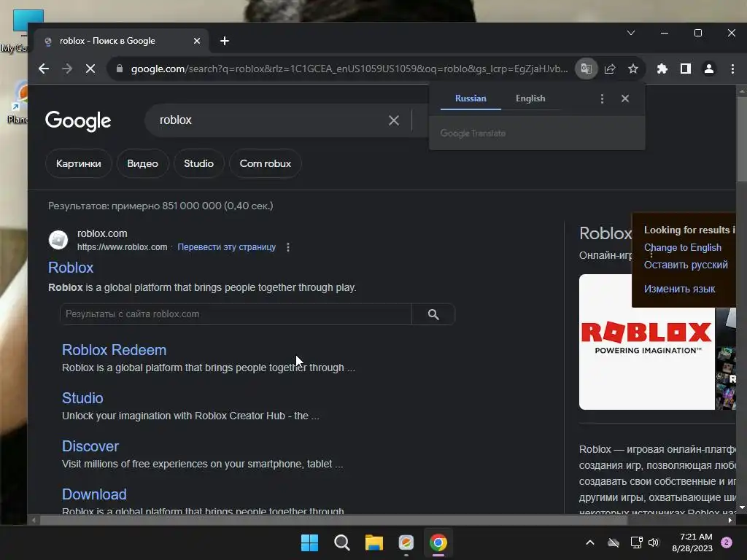Open translate popup options three-dot menu
This screenshot has height=560, width=747.
pos(602,98)
